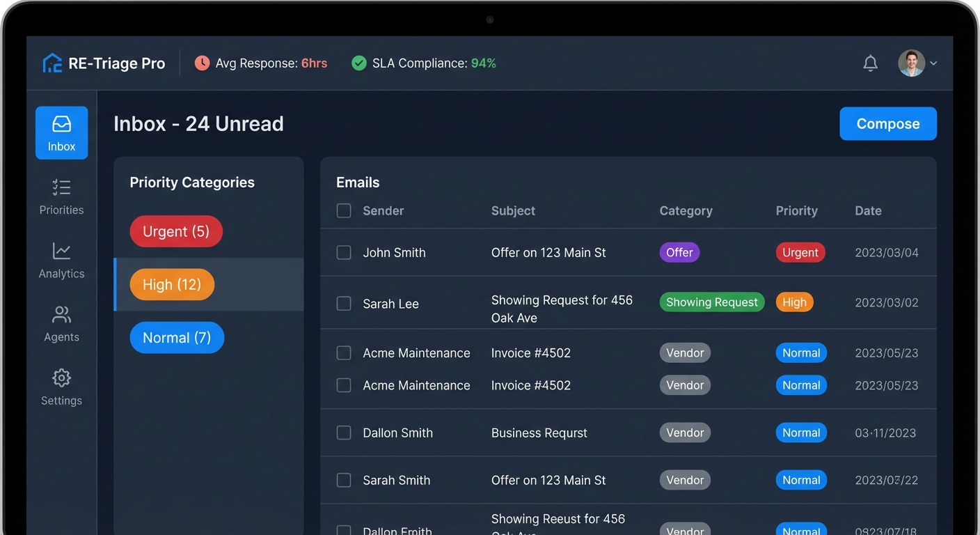The width and height of the screenshot is (980, 535).
Task: Filter by the Urgent (5) category
Action: tap(176, 231)
